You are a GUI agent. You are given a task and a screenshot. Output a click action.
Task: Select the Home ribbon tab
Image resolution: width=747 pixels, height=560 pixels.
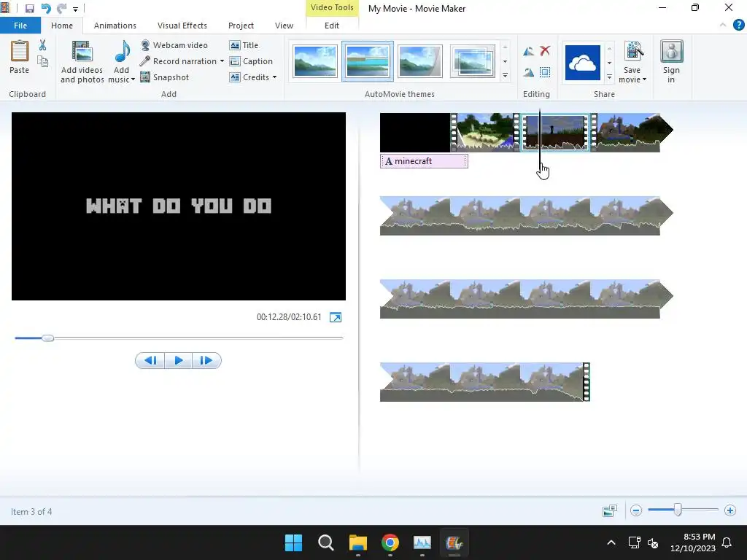62,26
